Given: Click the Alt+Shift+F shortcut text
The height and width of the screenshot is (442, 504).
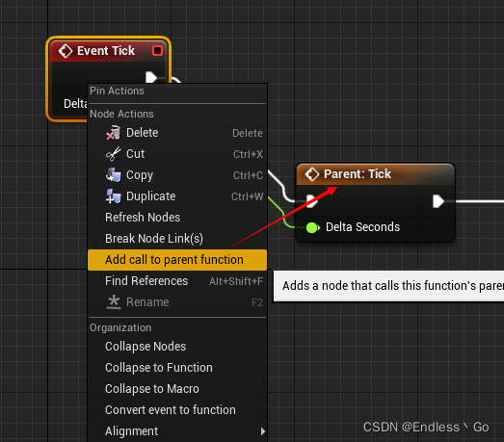Looking at the screenshot, I should pyautogui.click(x=236, y=281).
